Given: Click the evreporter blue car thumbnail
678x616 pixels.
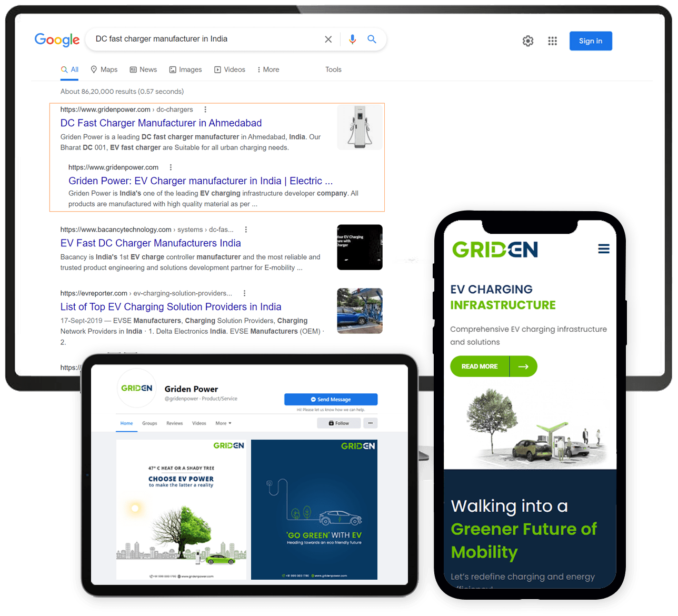Looking at the screenshot, I should (x=360, y=311).
